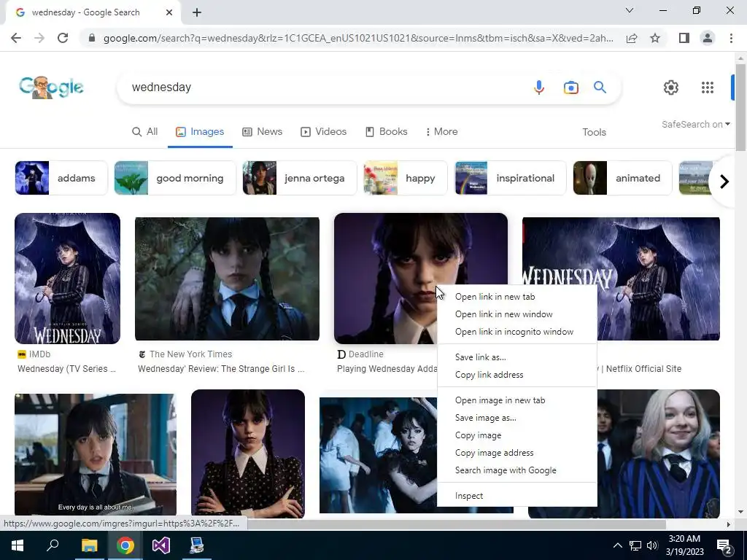747x560 pixels.
Task: Select the jenna ortega suggestion chip
Action: pyautogui.click(x=299, y=178)
